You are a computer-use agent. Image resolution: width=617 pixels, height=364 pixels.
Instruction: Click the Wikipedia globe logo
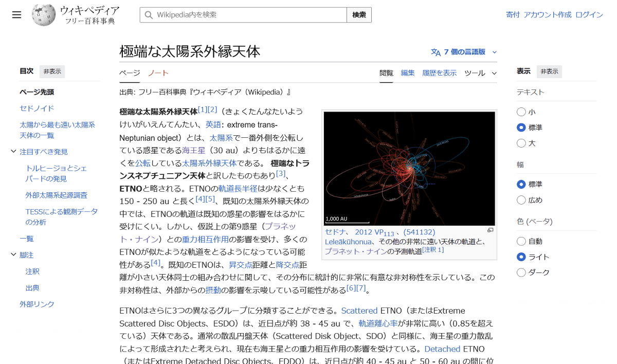pos(43,15)
